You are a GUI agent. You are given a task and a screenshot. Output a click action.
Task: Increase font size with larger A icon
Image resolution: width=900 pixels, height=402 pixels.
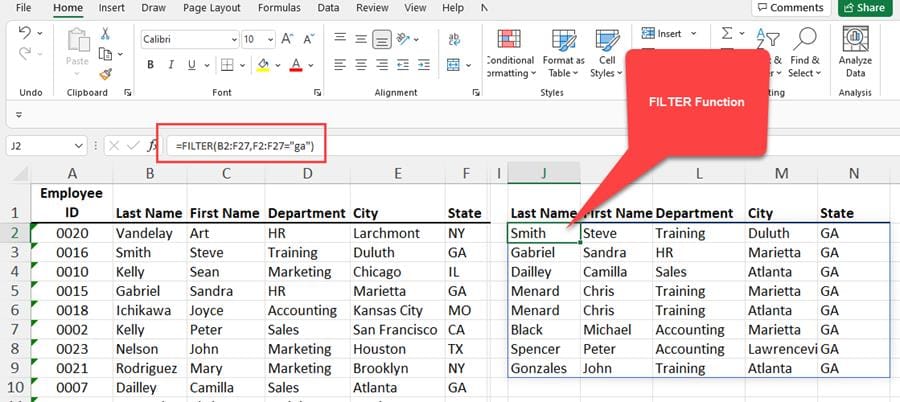(288, 39)
